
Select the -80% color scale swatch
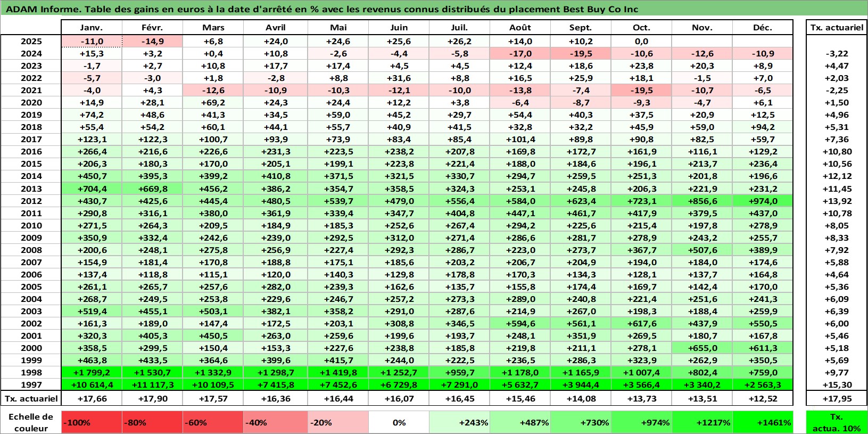click(152, 422)
